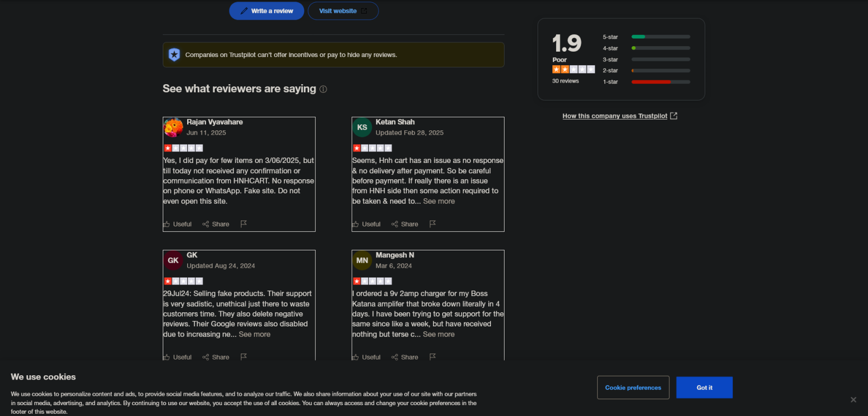Screen dimensions: 868x416
Task: Filter reviews by 5-star rating bar
Action: [x=661, y=37]
